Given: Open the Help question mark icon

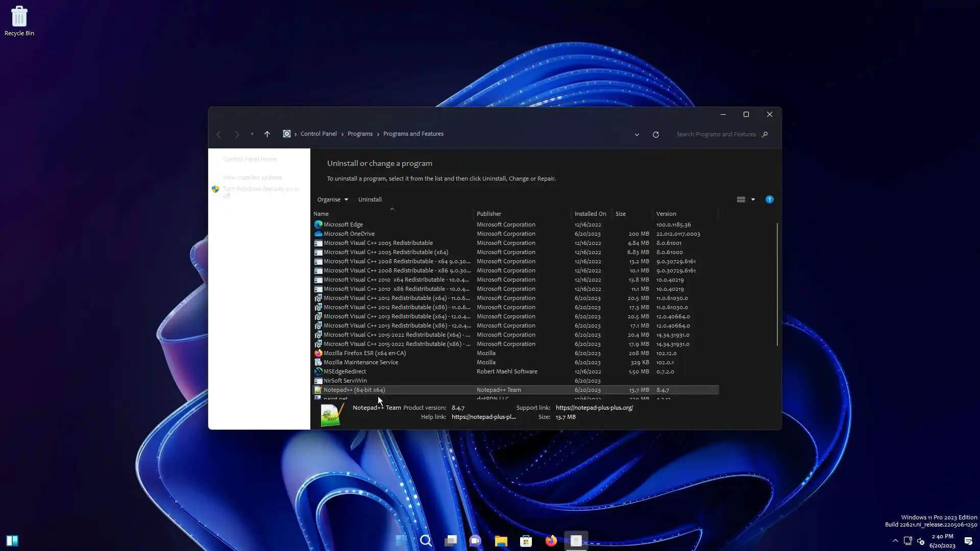Looking at the screenshot, I should point(769,199).
